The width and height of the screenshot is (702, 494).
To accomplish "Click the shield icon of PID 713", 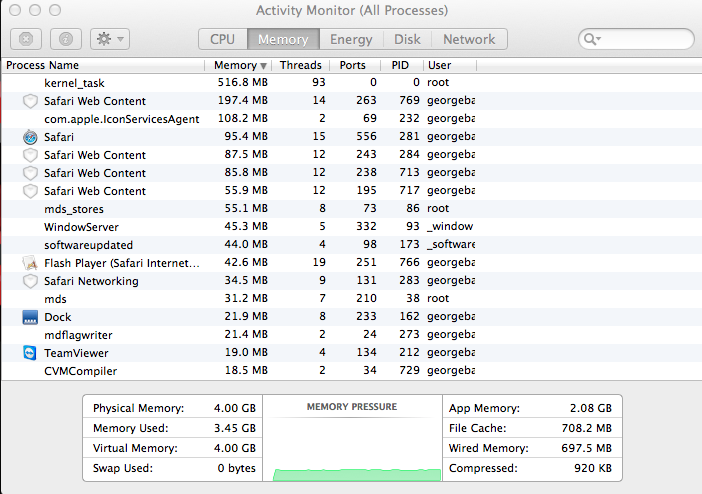I will click(x=30, y=173).
